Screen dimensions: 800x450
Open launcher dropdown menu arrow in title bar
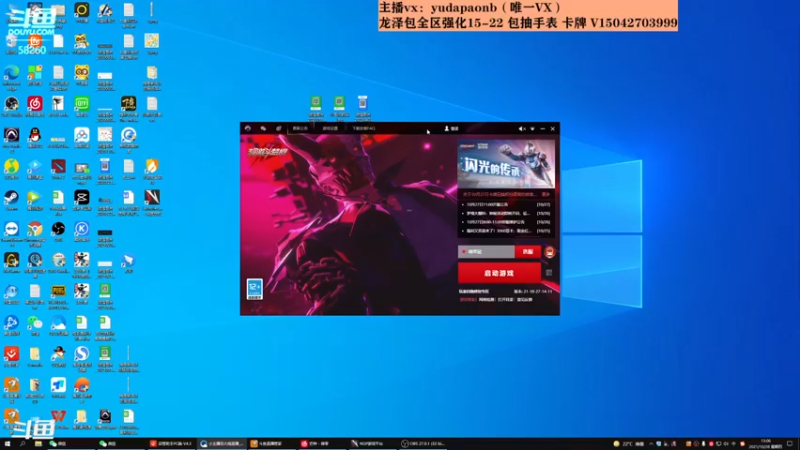pyautogui.click(x=532, y=129)
